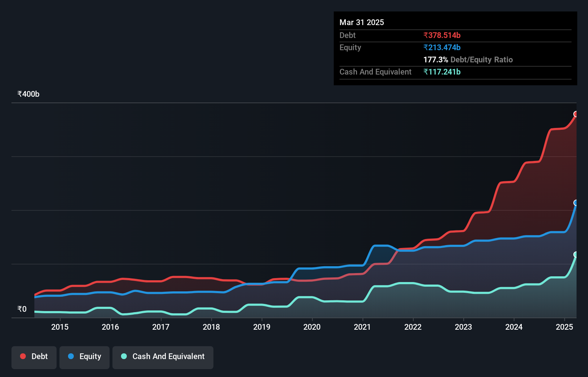The height and width of the screenshot is (377, 588).
Task: Click the 2019 x-axis label
Action: pyautogui.click(x=262, y=327)
